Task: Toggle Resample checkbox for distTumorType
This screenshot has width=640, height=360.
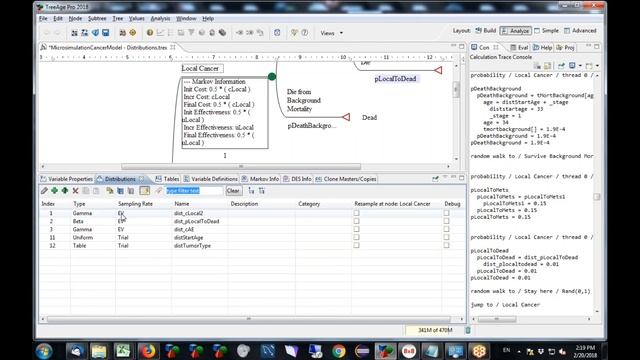Action: click(356, 245)
